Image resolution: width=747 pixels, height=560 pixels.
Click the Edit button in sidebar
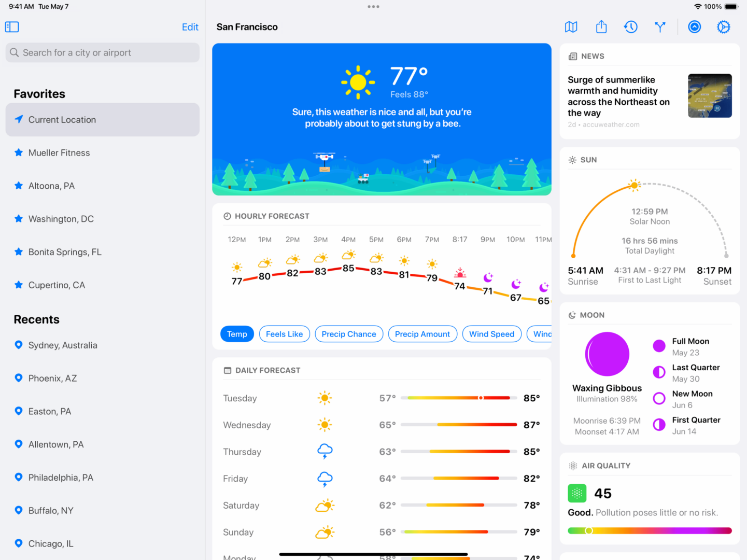190,27
